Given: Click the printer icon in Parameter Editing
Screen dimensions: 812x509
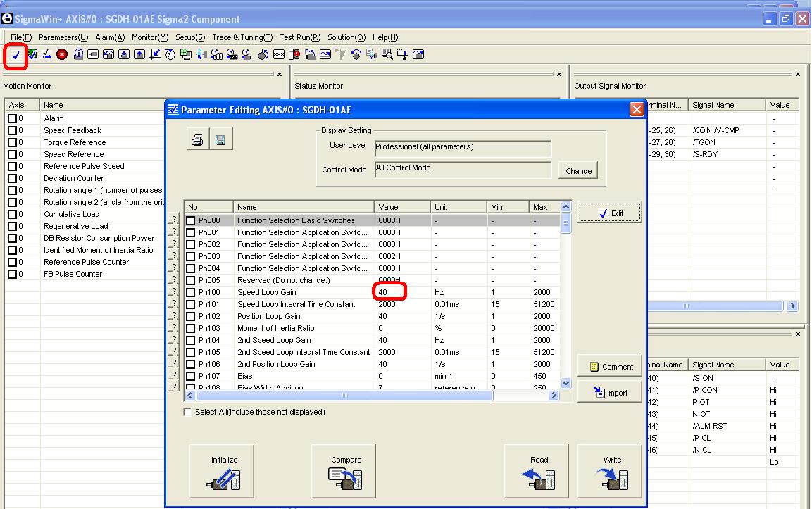Looking at the screenshot, I should coord(197,140).
